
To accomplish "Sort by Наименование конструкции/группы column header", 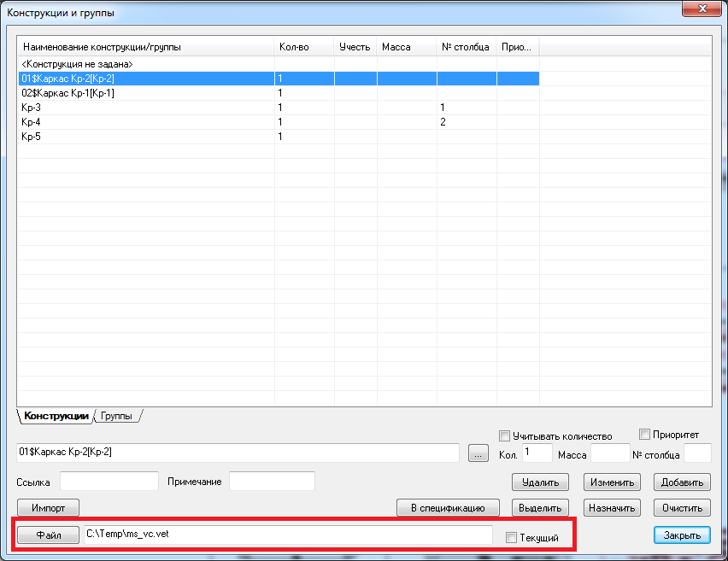I will pos(145,47).
